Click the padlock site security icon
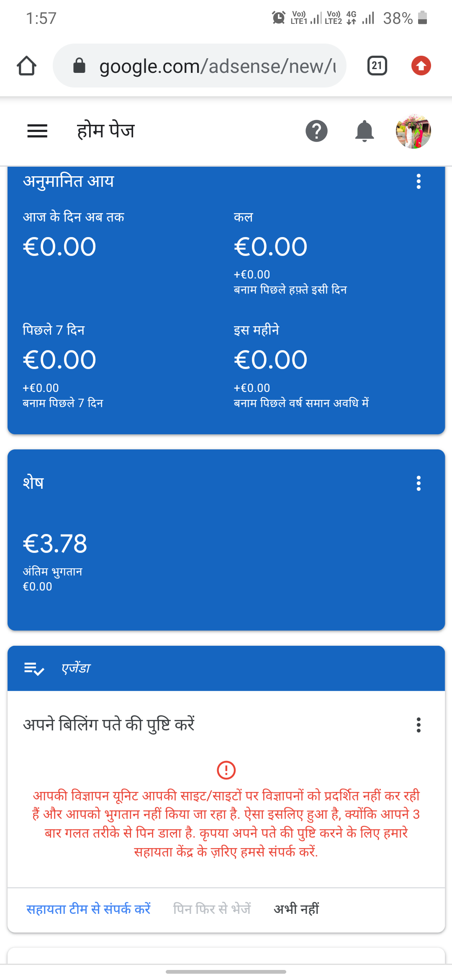Screen dimensions: 452x980 tap(79, 66)
